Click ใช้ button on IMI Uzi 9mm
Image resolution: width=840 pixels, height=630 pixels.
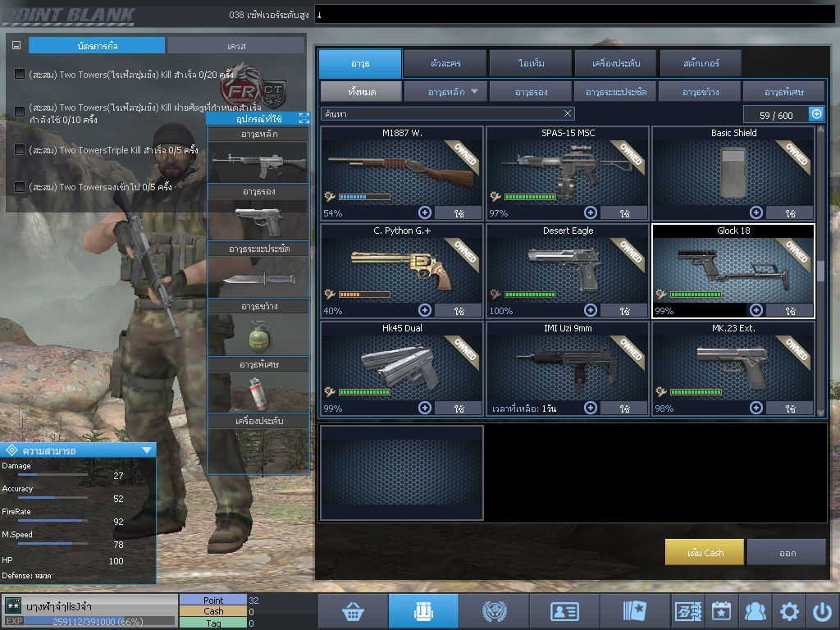click(x=624, y=409)
